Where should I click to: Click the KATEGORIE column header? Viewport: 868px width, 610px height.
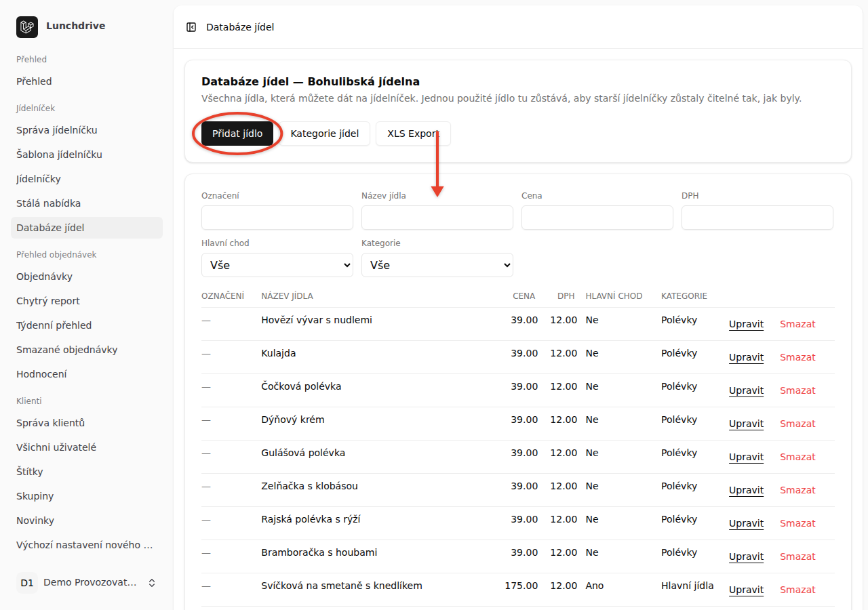click(x=684, y=296)
